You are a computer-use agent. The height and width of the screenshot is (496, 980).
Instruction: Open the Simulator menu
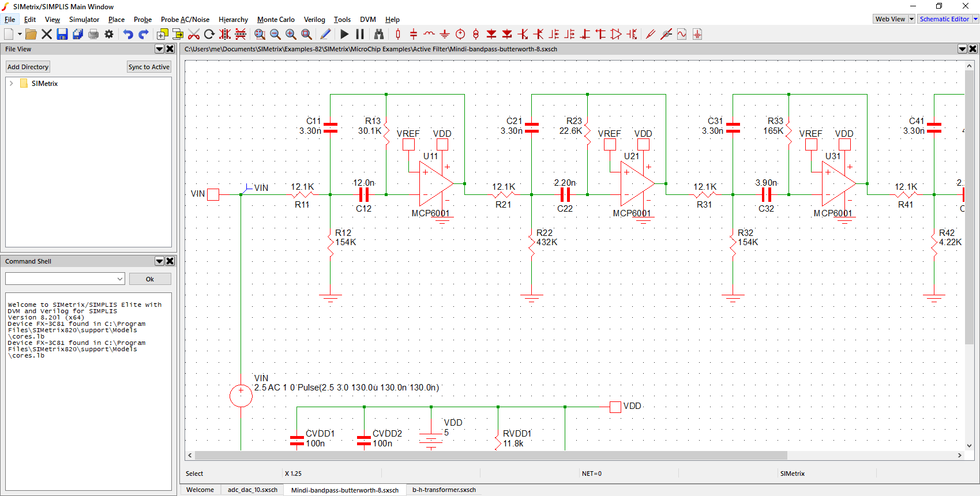84,20
